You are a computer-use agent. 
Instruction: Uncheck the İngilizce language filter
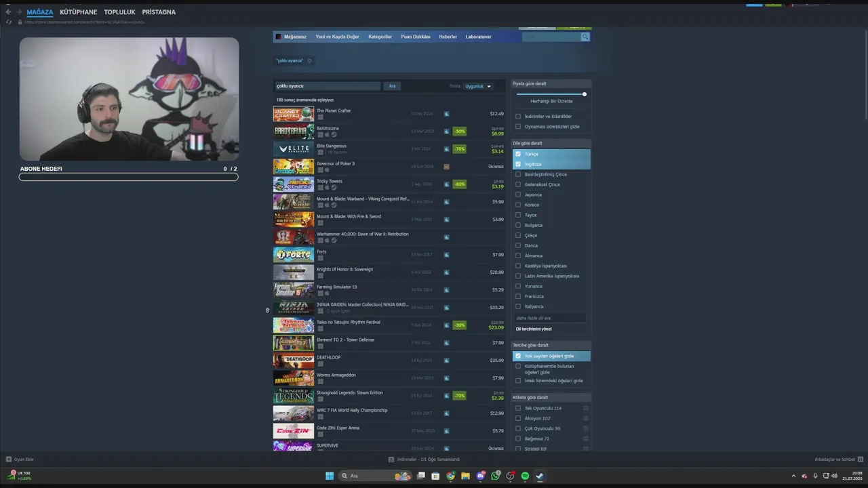tap(518, 164)
